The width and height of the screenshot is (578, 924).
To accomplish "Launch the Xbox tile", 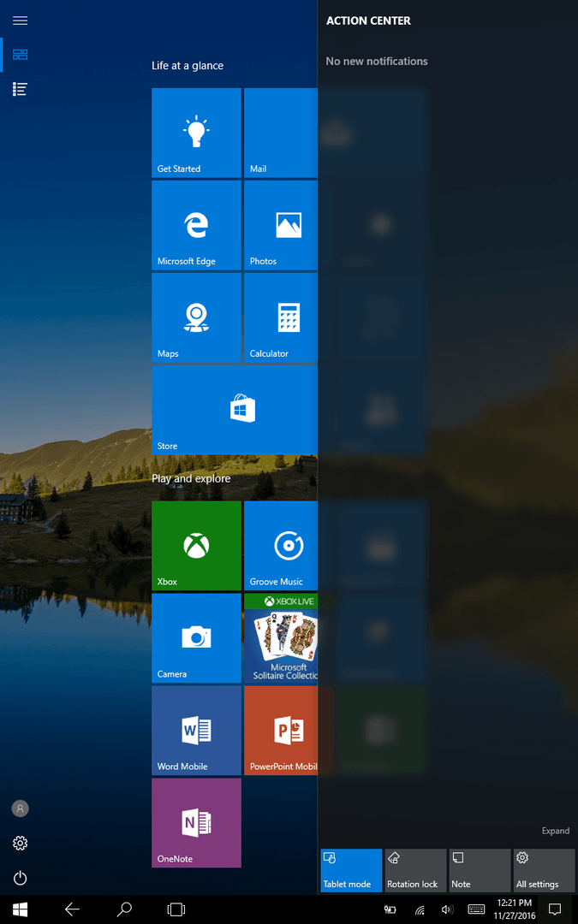I will (x=196, y=546).
